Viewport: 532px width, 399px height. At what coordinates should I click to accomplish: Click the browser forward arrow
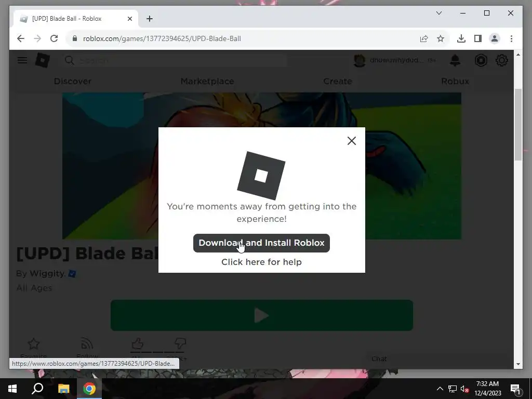pos(37,38)
